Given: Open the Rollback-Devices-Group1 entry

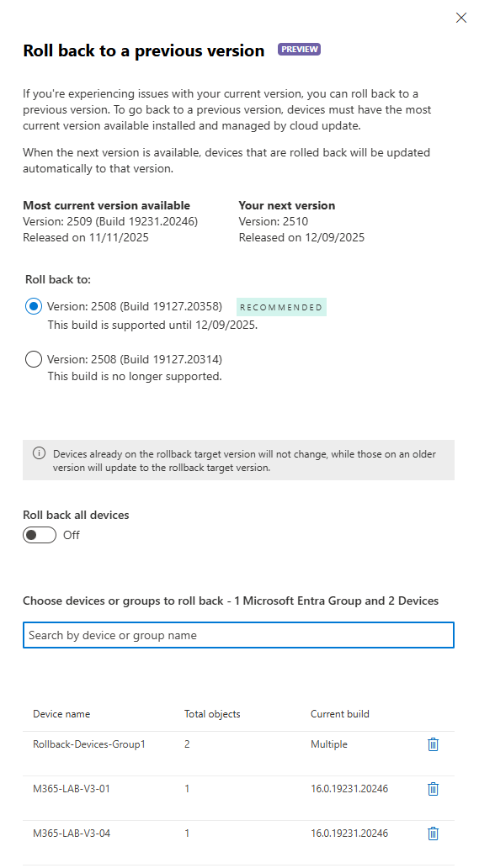Looking at the screenshot, I should [x=89, y=744].
